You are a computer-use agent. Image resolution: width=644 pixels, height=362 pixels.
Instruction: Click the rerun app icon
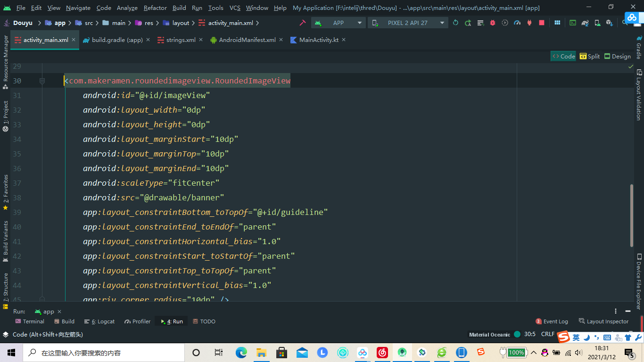pos(455,23)
